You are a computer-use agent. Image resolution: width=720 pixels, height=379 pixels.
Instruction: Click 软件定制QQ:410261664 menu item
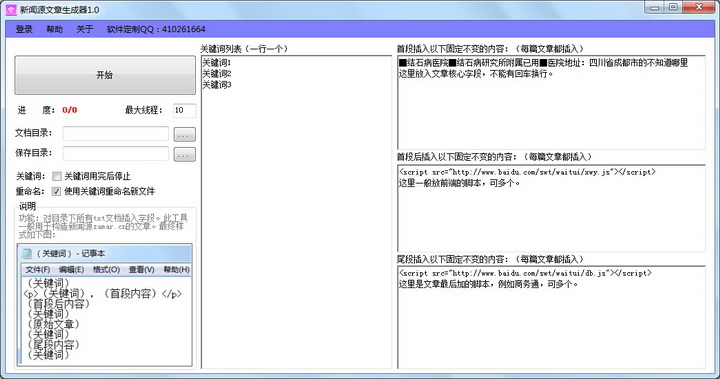coord(156,29)
